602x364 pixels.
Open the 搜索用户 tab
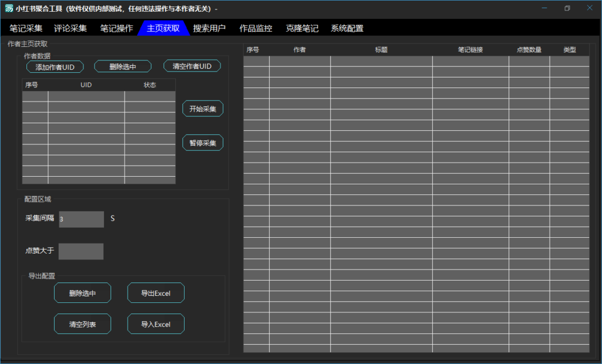click(x=209, y=28)
